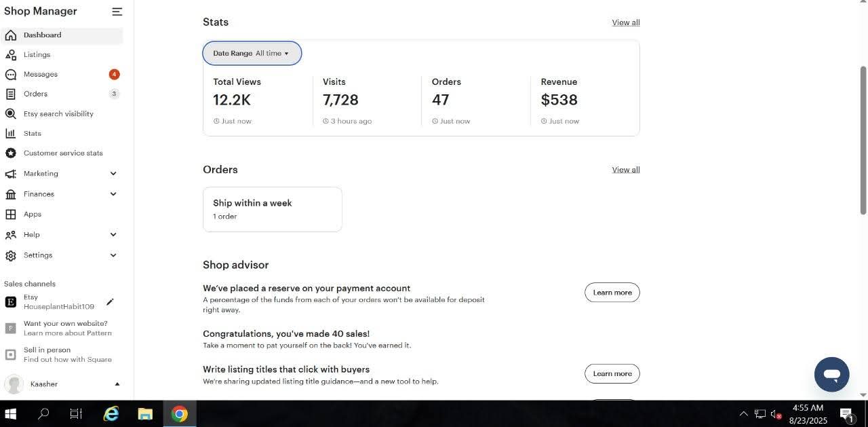Select Orders in the sidebar menu

click(x=35, y=94)
